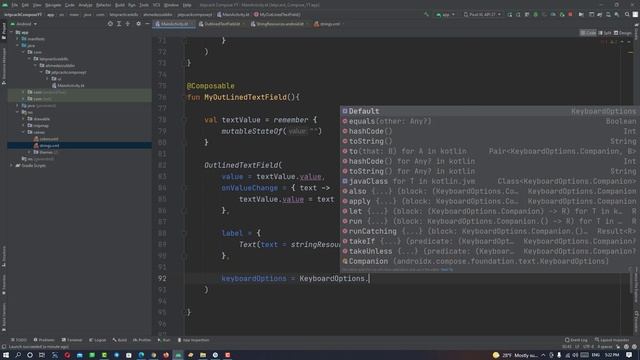This screenshot has height=360, width=640.
Task: Open the TODO tool window
Action: (19, 340)
